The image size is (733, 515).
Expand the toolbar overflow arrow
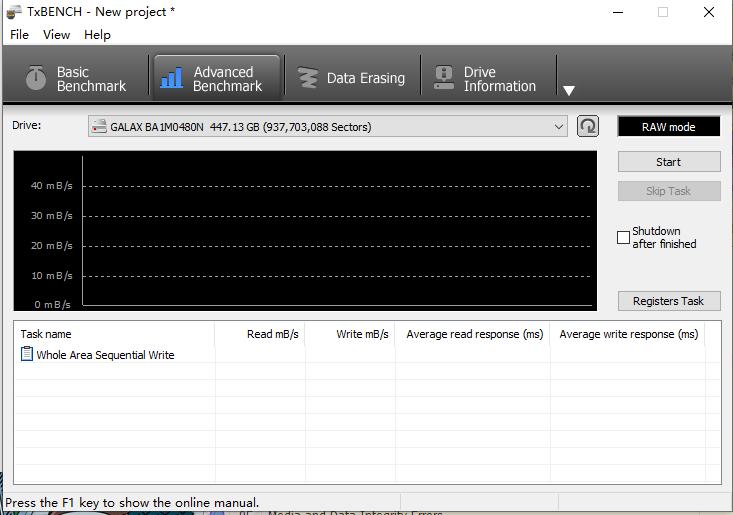tap(569, 90)
